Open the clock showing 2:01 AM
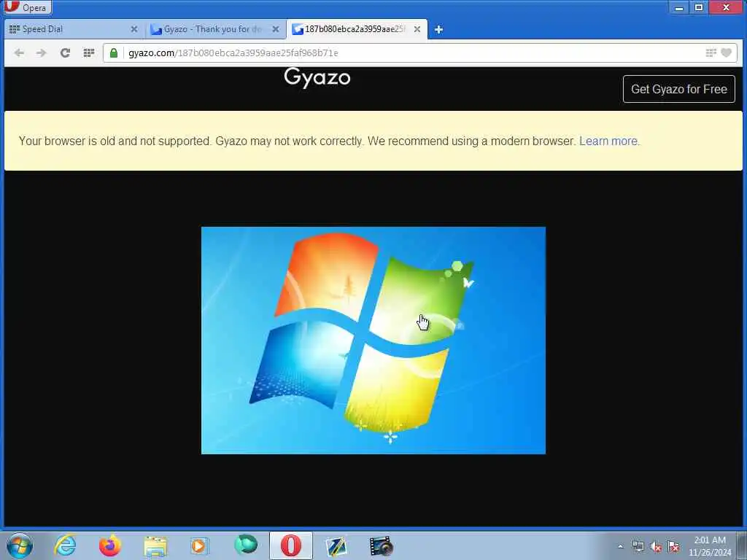 click(710, 546)
